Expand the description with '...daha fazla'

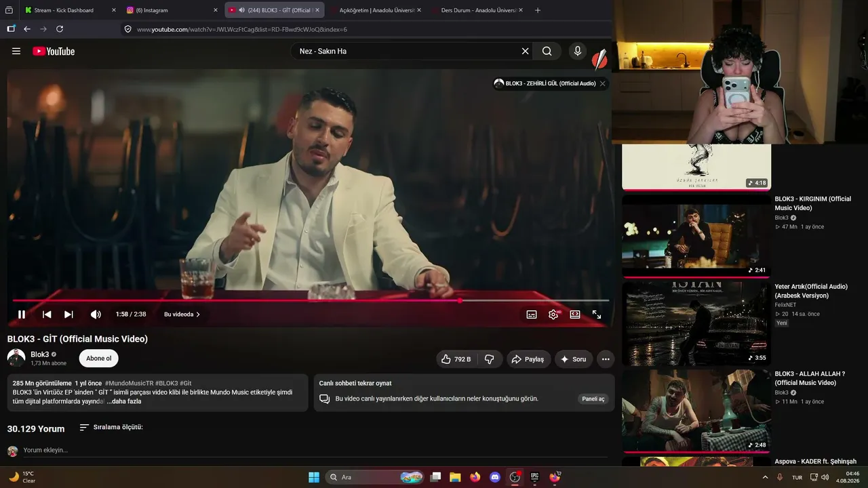click(124, 401)
